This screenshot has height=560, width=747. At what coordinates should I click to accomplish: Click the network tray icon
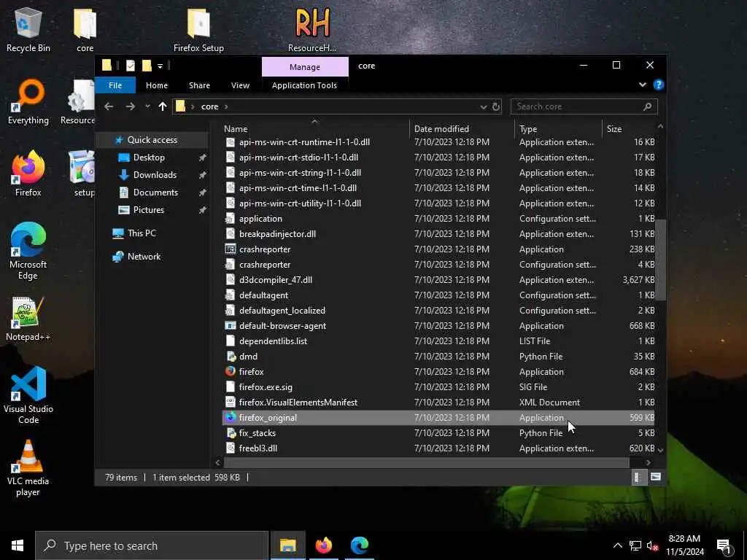(635, 546)
